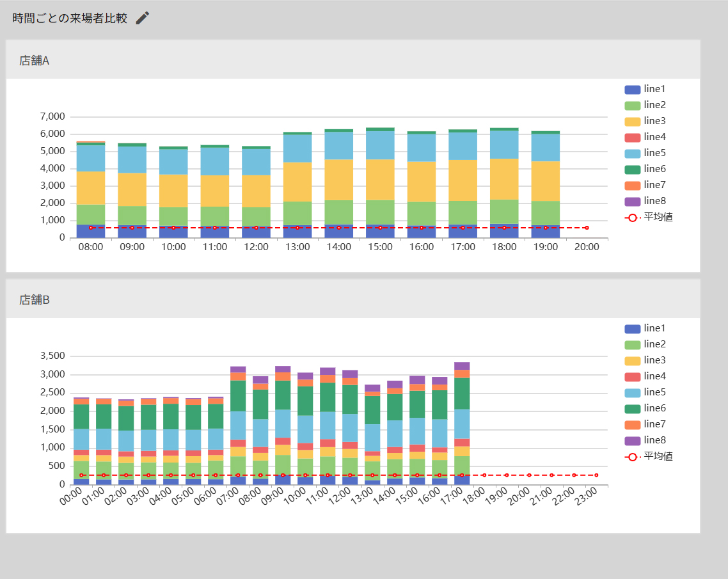Toggle 平均値 legend in 店舗A chart
The width and height of the screenshot is (728, 579).
649,218
